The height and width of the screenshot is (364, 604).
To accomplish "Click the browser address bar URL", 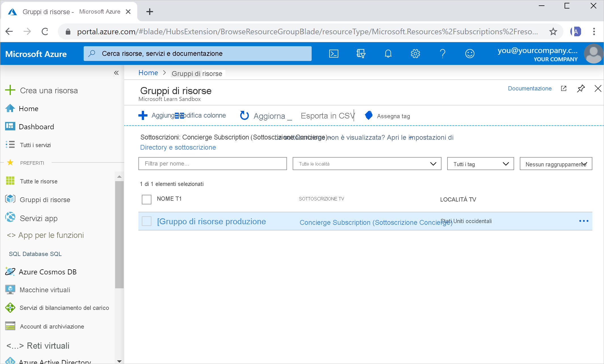I will point(307,31).
